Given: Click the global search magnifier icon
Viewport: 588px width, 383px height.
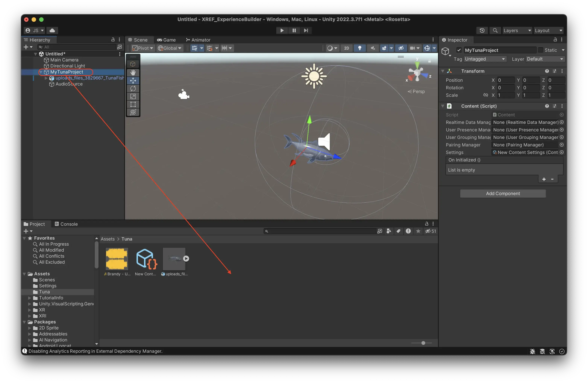Looking at the screenshot, I should point(495,30).
